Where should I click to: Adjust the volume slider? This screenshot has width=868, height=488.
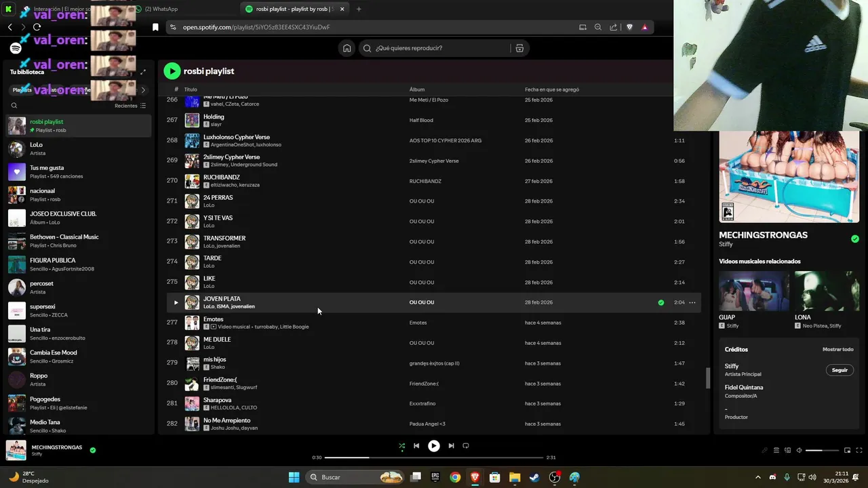[822, 450]
